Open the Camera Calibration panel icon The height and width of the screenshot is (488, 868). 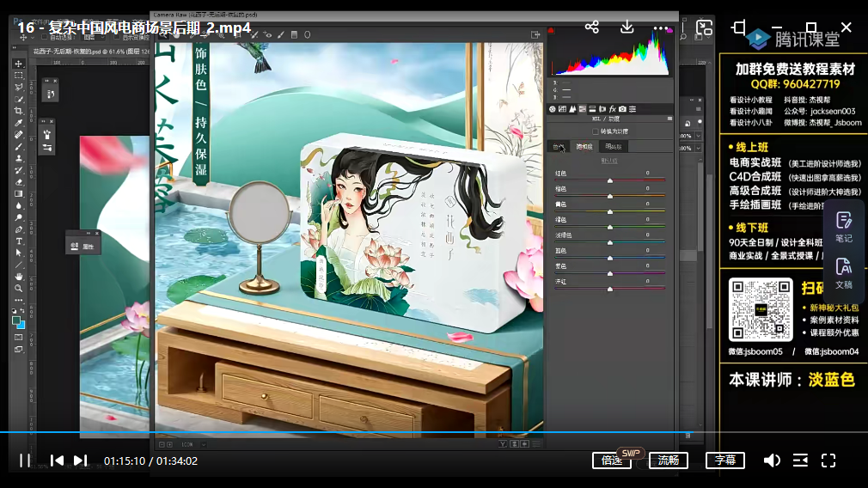622,109
